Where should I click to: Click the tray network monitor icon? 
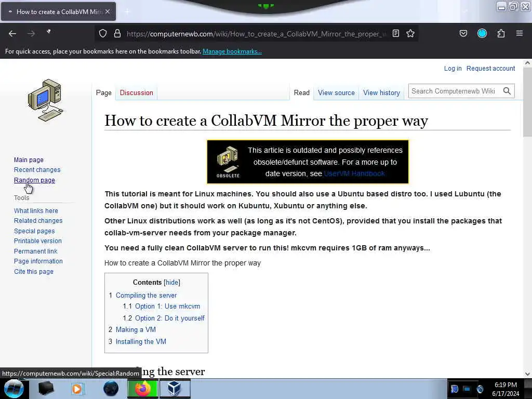(467, 389)
